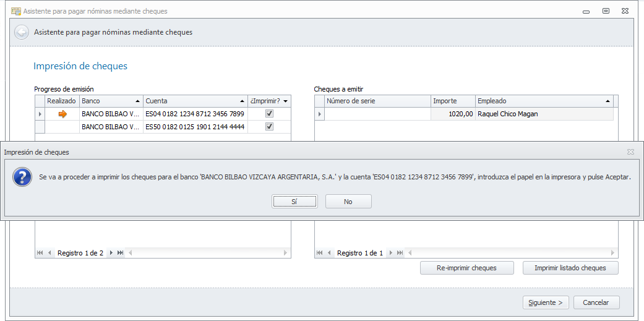Go to last record in Progreso navigator

click(x=121, y=253)
